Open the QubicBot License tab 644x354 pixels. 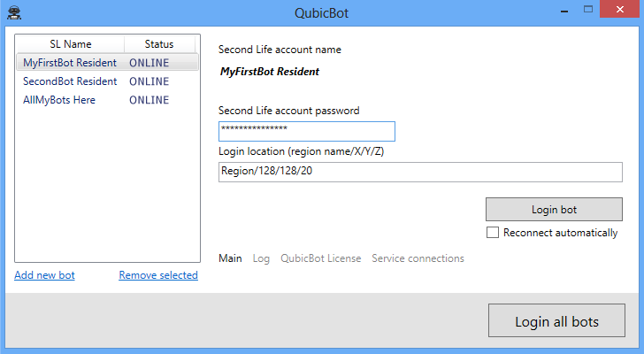[320, 258]
